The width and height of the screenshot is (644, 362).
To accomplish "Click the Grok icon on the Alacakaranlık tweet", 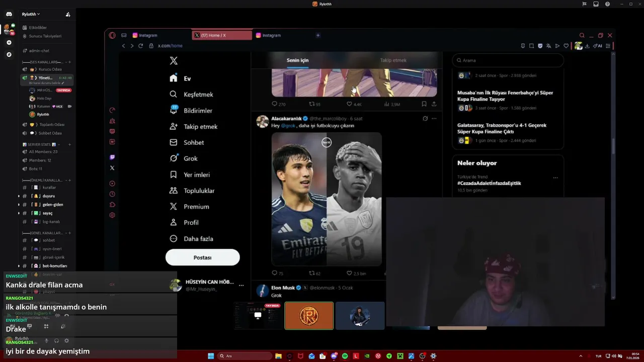I will coord(425,119).
